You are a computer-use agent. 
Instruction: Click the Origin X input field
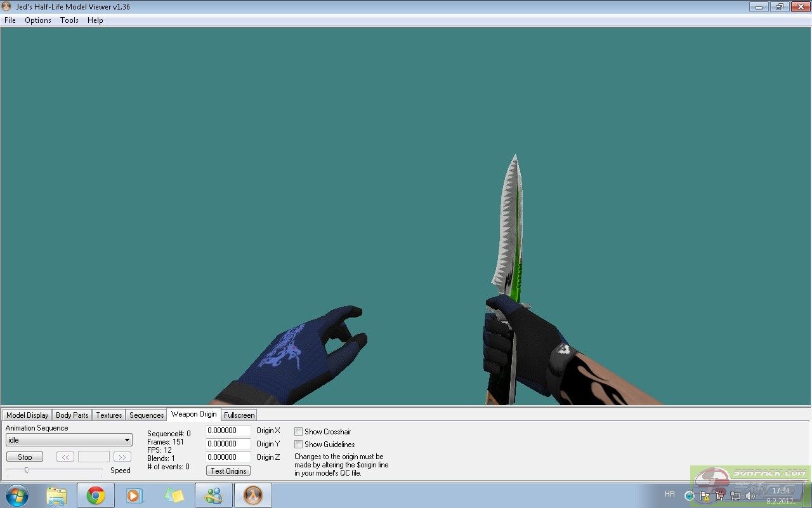pyautogui.click(x=228, y=431)
